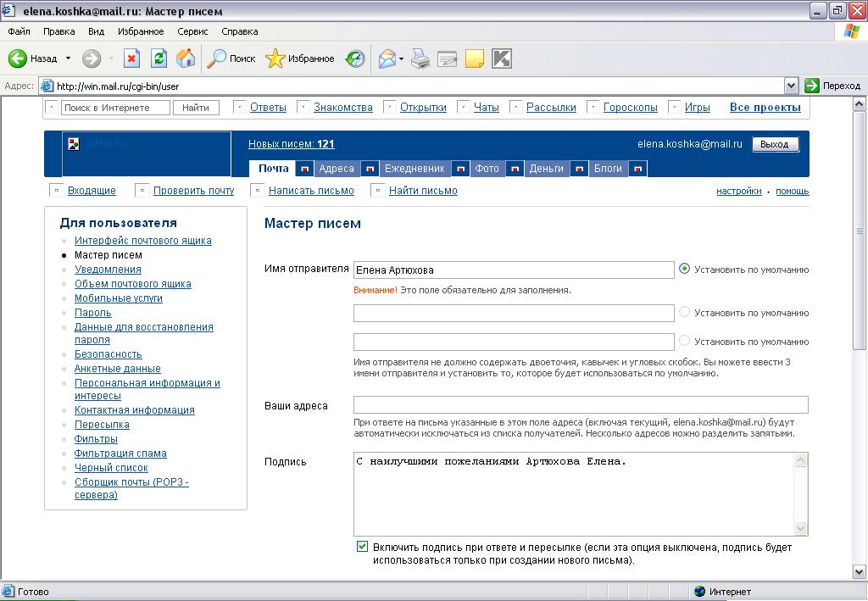Viewport: 868px width, 601px height.
Task: Click the icon next to Проверить почту
Action: [x=142, y=191]
